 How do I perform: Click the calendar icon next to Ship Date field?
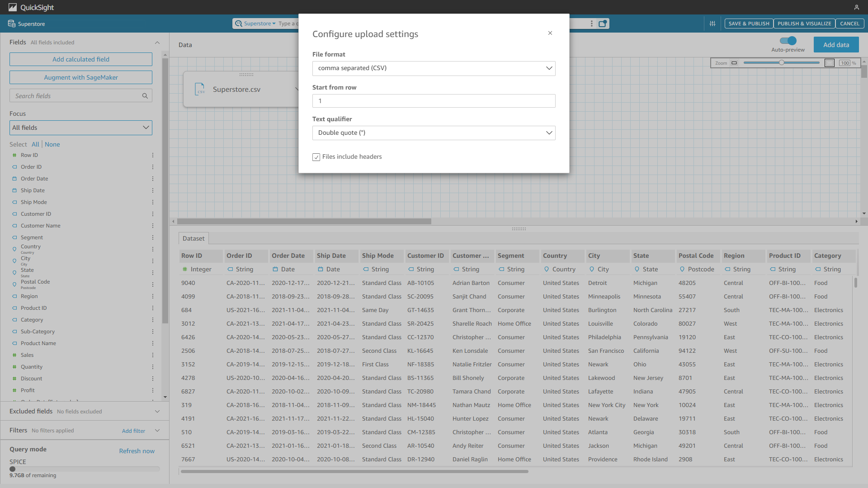click(x=14, y=190)
